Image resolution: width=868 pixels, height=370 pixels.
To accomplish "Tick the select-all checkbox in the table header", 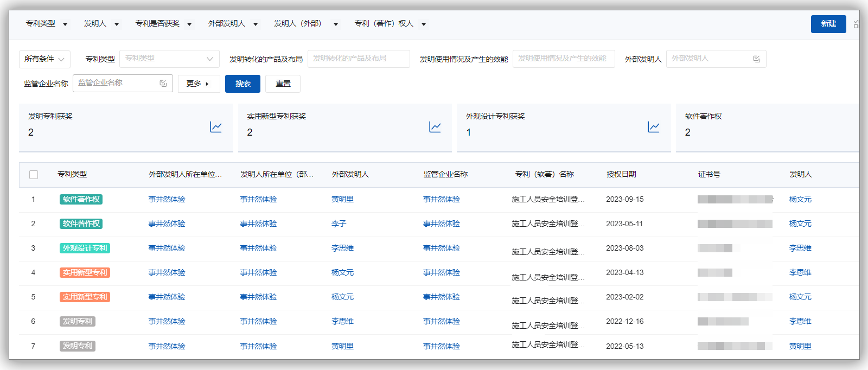I will (34, 175).
